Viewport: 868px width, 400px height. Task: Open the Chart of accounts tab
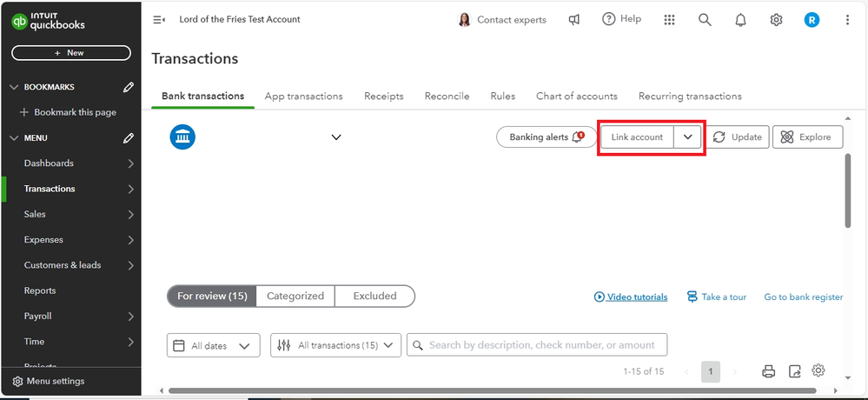(577, 97)
